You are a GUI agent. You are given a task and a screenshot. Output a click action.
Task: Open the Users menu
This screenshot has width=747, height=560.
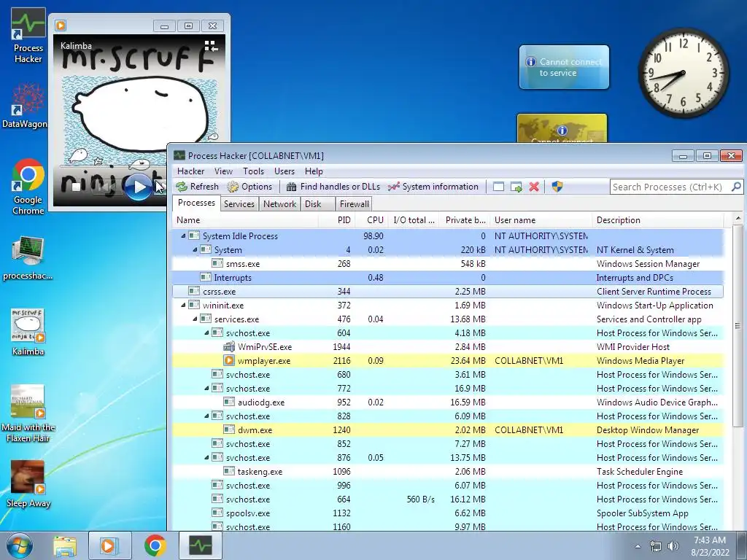[x=285, y=171]
